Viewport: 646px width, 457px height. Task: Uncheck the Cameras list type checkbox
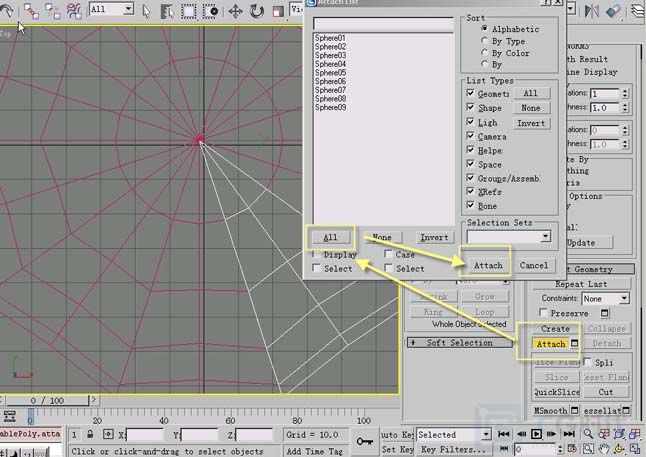tap(470, 136)
